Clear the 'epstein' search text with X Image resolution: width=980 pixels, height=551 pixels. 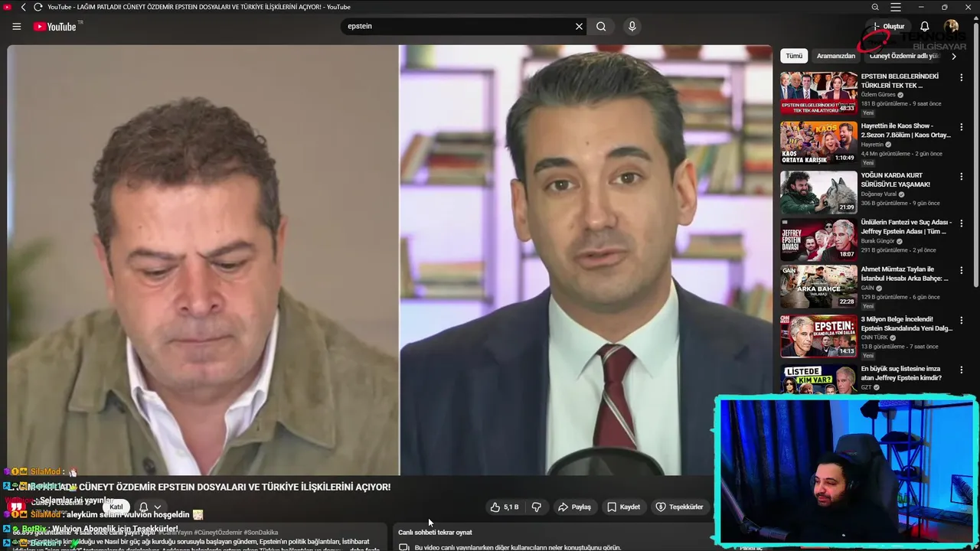[579, 26]
